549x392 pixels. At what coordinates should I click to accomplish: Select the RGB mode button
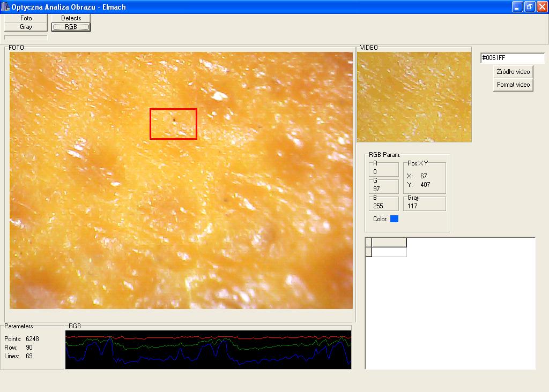pyautogui.click(x=71, y=27)
